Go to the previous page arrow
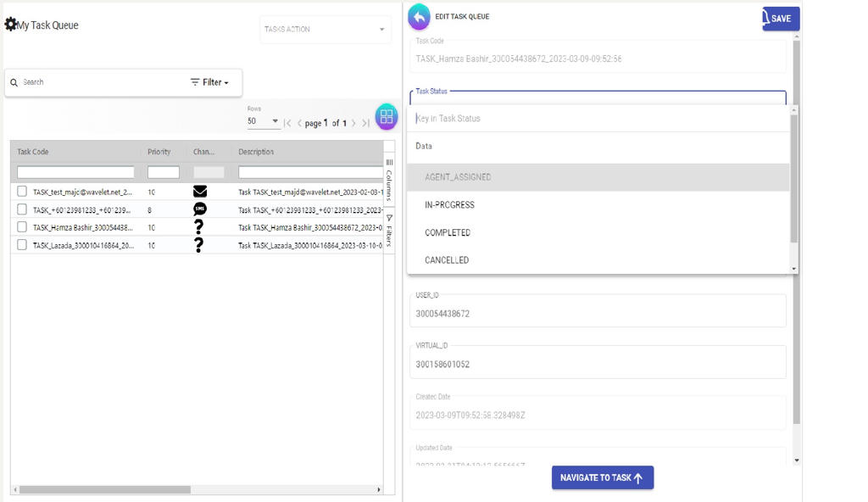 tap(299, 124)
